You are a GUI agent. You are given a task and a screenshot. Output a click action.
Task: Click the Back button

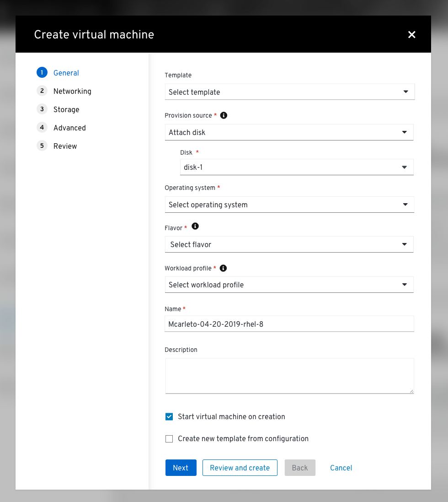coord(300,468)
